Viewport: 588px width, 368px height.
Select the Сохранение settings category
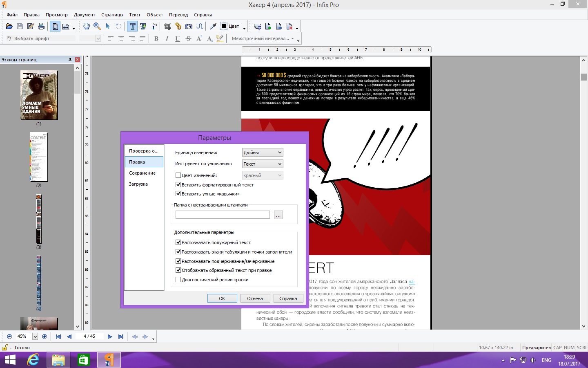[144, 173]
